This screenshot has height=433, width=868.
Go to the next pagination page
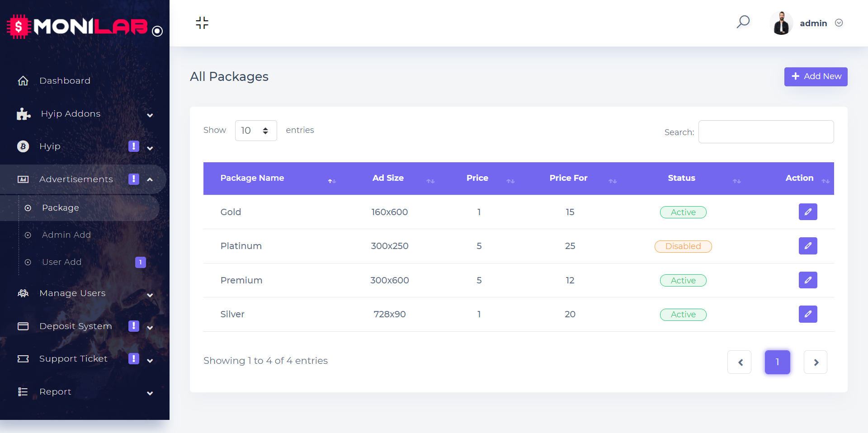coord(816,362)
